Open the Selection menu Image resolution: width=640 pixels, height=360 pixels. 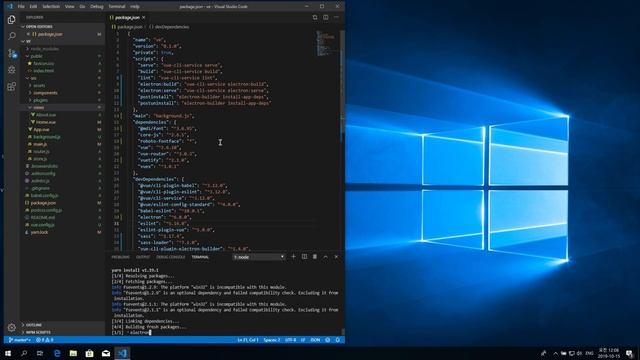tap(51, 7)
